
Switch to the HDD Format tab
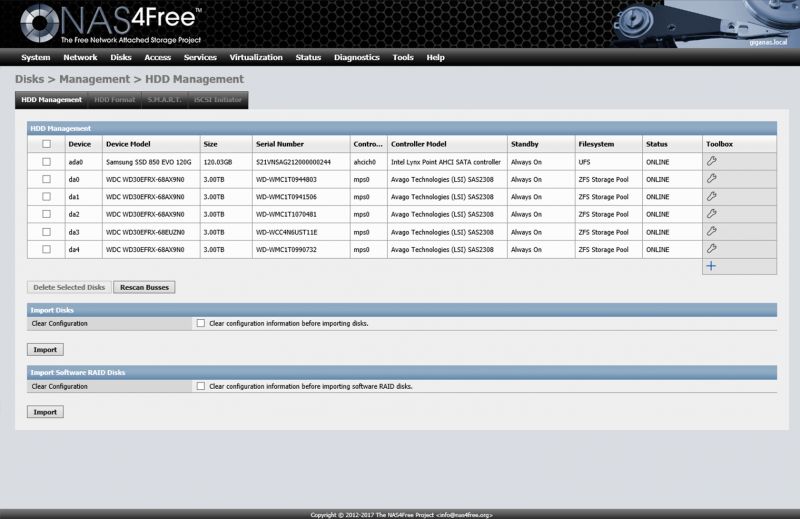tap(115, 100)
